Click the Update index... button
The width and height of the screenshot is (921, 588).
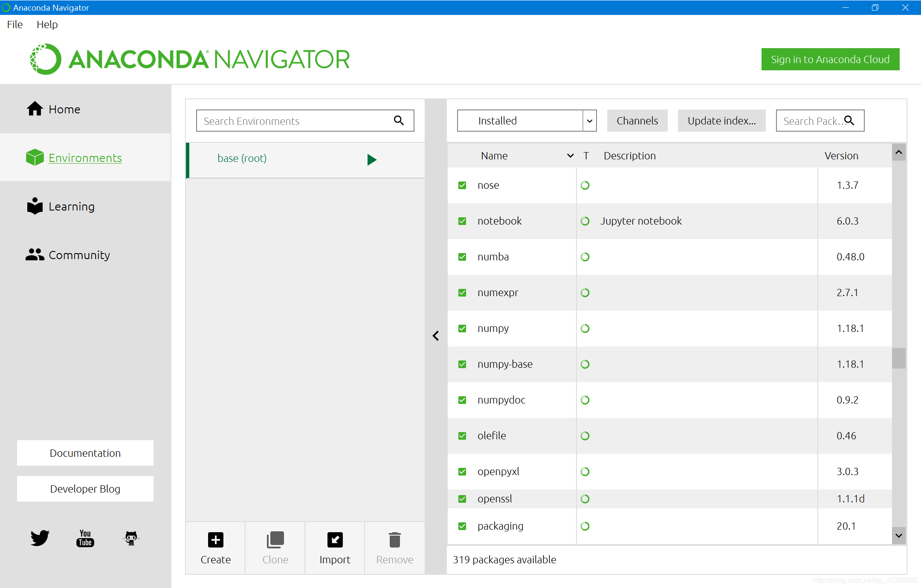point(721,121)
